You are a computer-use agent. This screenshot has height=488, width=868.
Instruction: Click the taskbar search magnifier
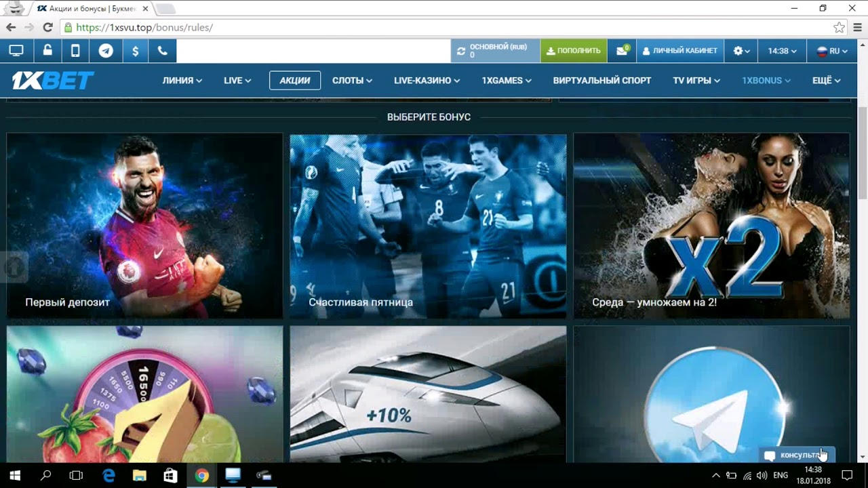coord(46,476)
